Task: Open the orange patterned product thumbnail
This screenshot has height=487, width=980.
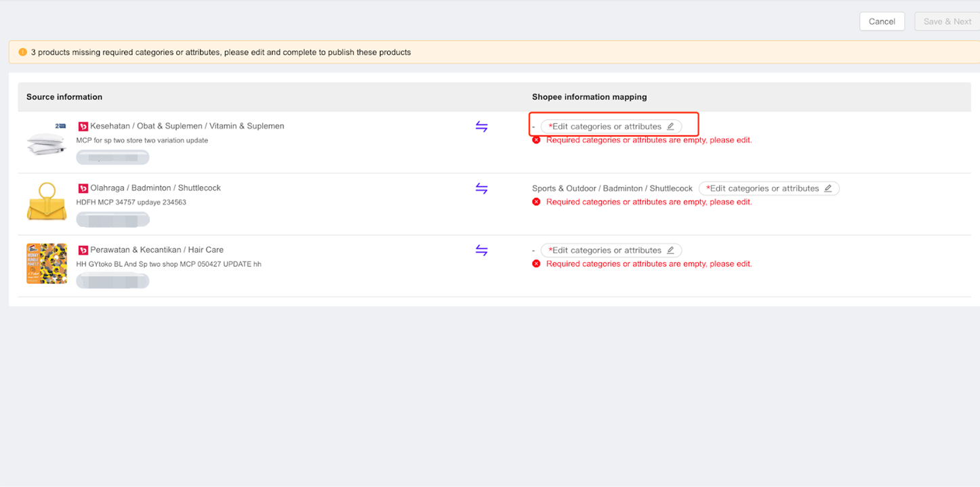Action: pyautogui.click(x=47, y=263)
